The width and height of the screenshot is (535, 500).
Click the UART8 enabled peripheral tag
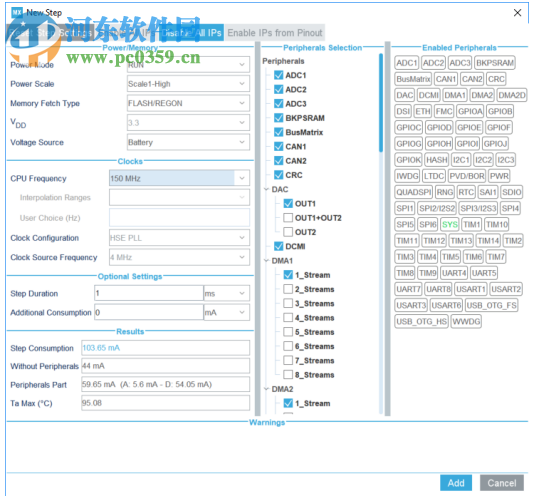[x=438, y=289]
